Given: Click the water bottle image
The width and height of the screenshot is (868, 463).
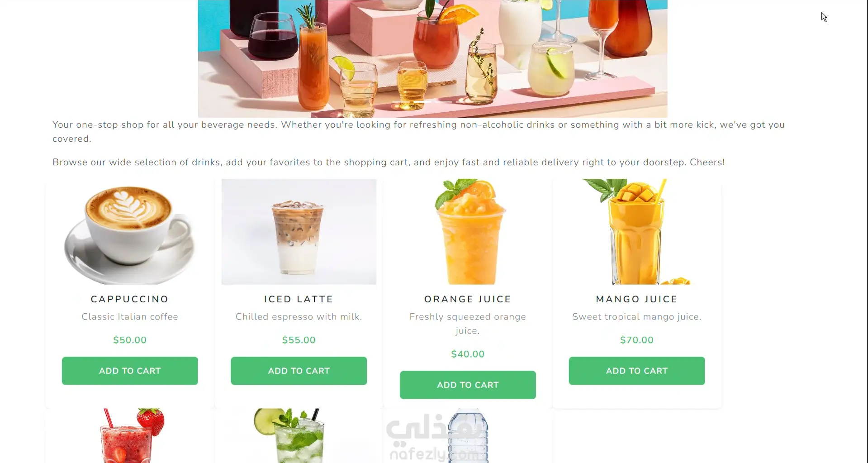Looking at the screenshot, I should [x=468, y=436].
